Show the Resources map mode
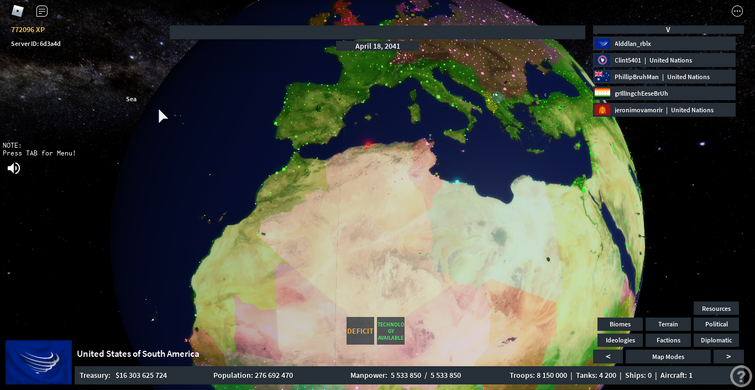This screenshot has width=755, height=390. point(716,308)
